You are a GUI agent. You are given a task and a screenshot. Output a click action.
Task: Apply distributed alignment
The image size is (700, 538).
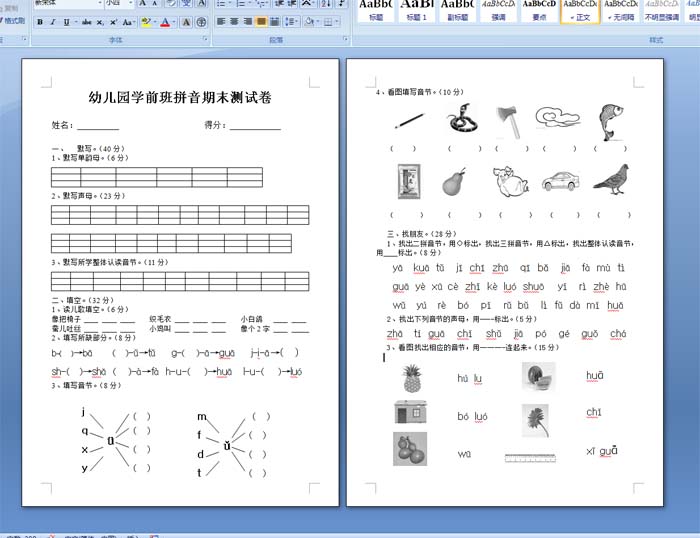[275, 21]
